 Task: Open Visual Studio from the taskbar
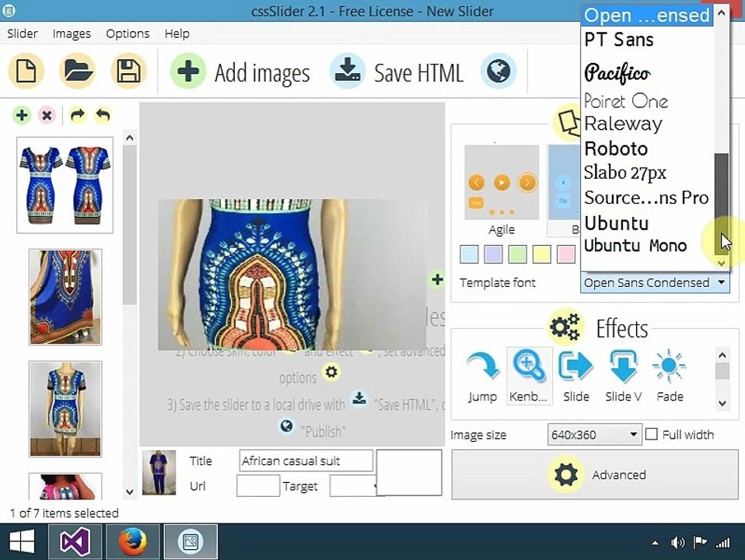point(75,541)
